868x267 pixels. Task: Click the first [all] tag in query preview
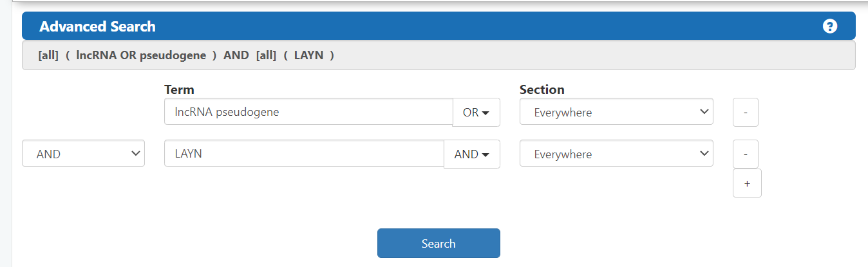coord(48,55)
